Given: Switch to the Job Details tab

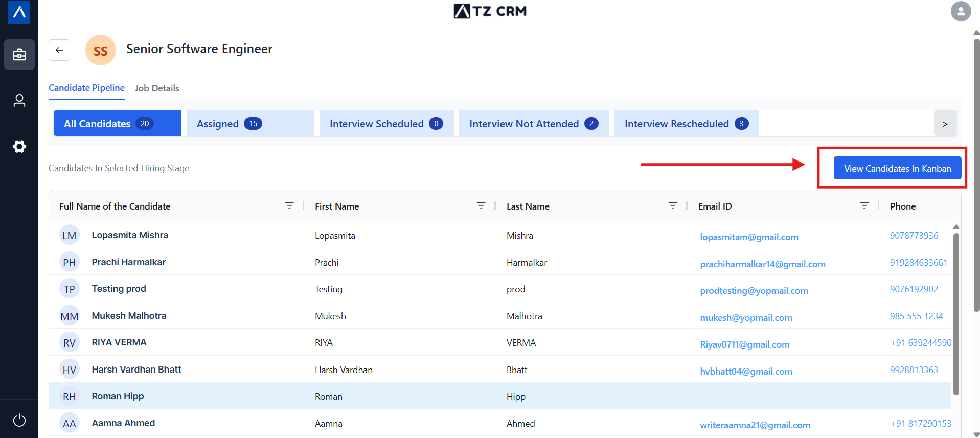Looking at the screenshot, I should (x=157, y=88).
